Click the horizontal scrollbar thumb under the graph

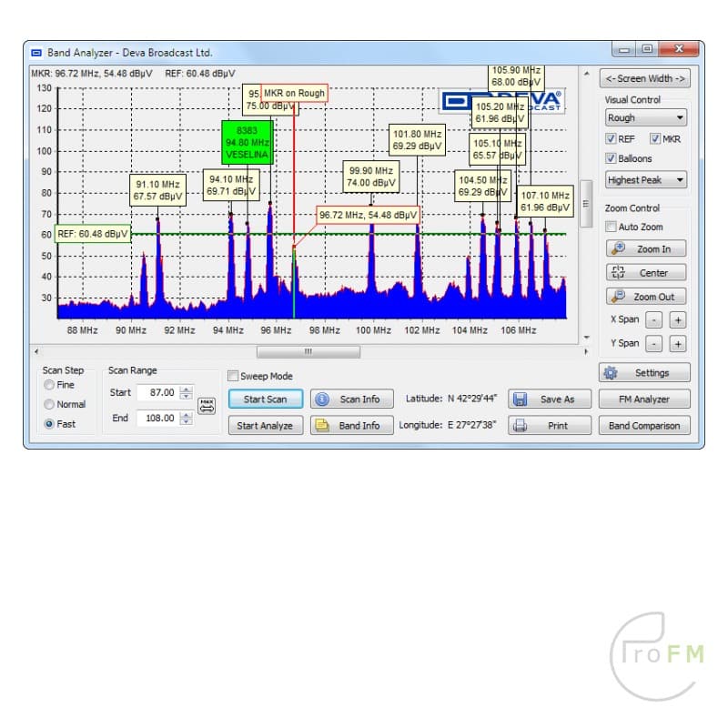(308, 351)
